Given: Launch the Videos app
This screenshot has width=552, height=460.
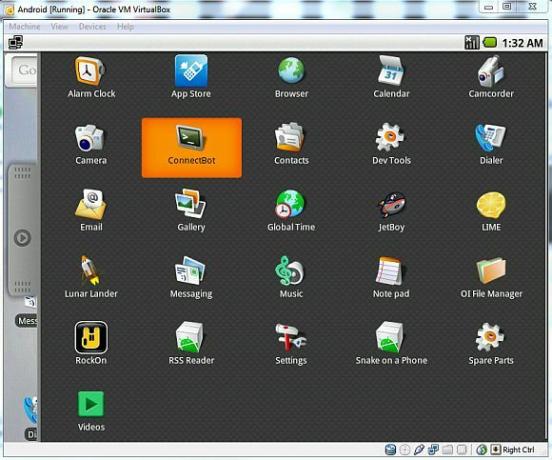Looking at the screenshot, I should [91, 411].
